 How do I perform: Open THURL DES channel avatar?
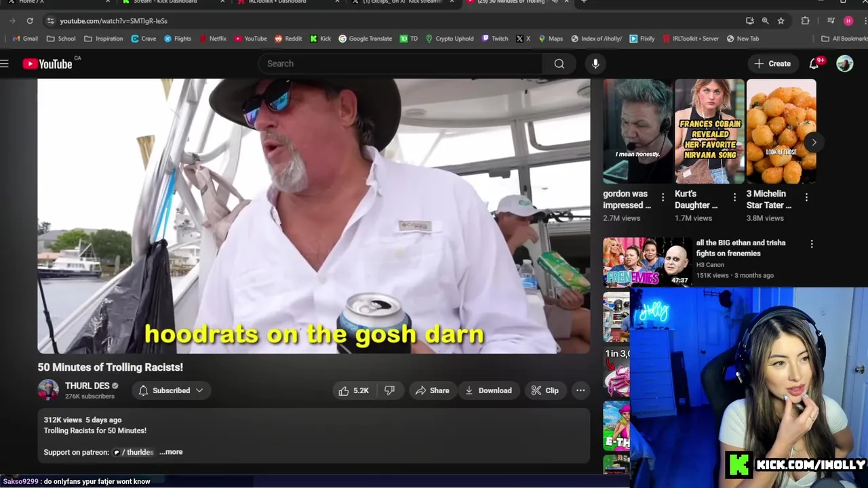coord(48,390)
